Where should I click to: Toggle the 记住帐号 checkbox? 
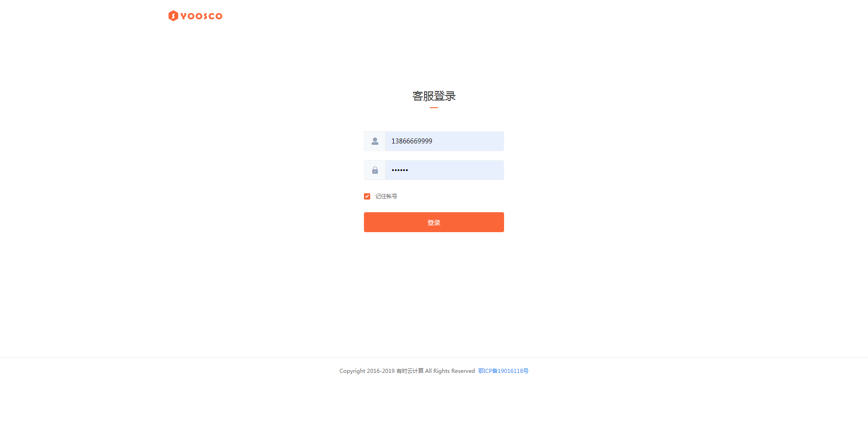(367, 196)
